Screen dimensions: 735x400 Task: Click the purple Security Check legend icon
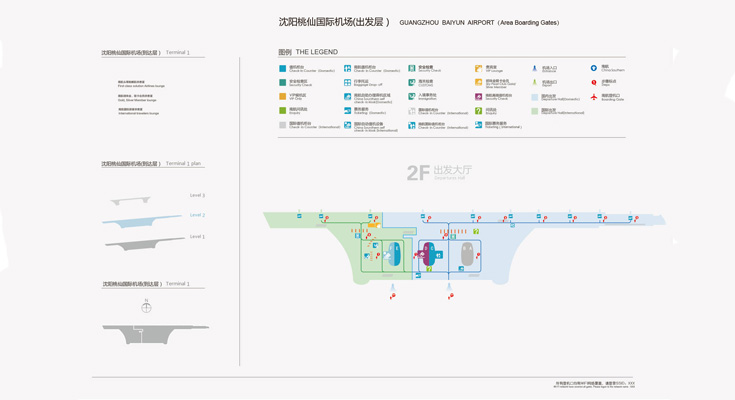(x=478, y=97)
